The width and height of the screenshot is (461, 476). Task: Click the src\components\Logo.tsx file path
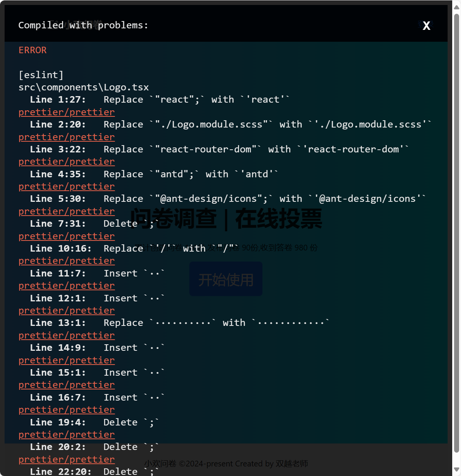tap(84, 87)
